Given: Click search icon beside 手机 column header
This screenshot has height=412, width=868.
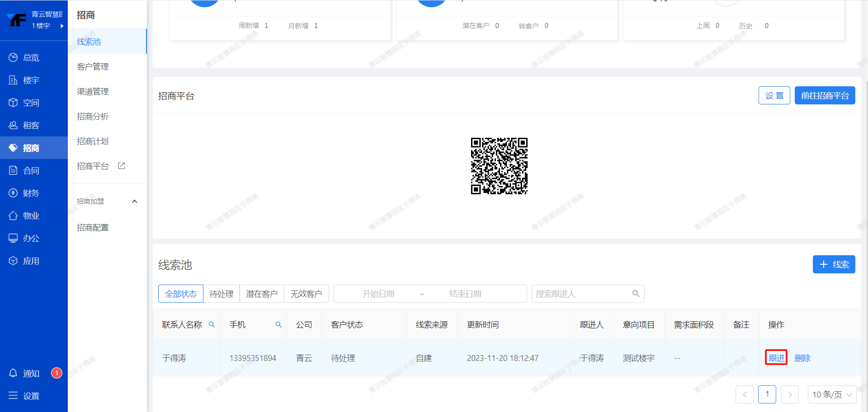Looking at the screenshot, I should pos(278,325).
